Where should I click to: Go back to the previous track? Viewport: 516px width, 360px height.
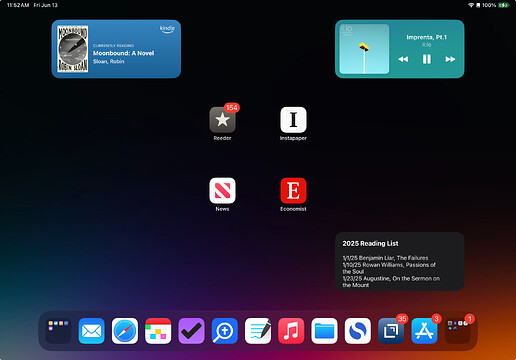pyautogui.click(x=403, y=59)
